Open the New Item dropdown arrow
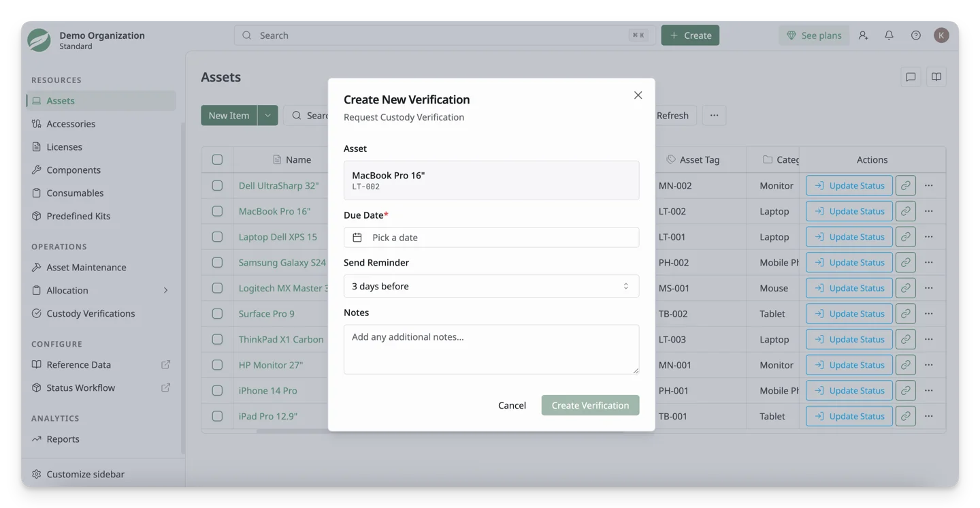The width and height of the screenshot is (980, 508). 268,116
